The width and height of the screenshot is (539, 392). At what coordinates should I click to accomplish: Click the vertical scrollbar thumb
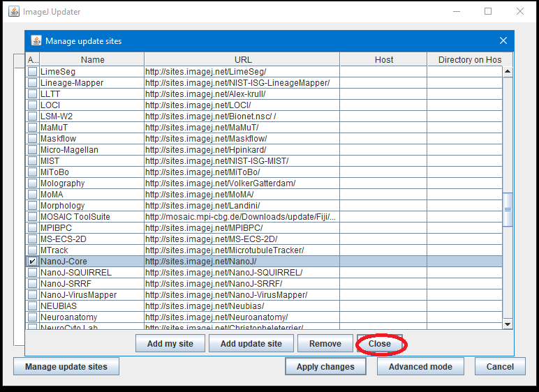click(x=508, y=209)
